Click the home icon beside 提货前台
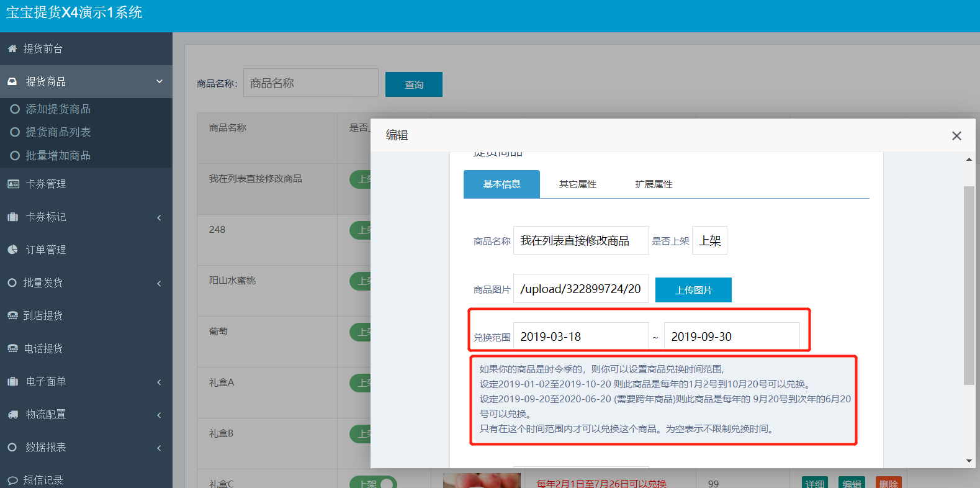980x488 pixels. pos(12,48)
